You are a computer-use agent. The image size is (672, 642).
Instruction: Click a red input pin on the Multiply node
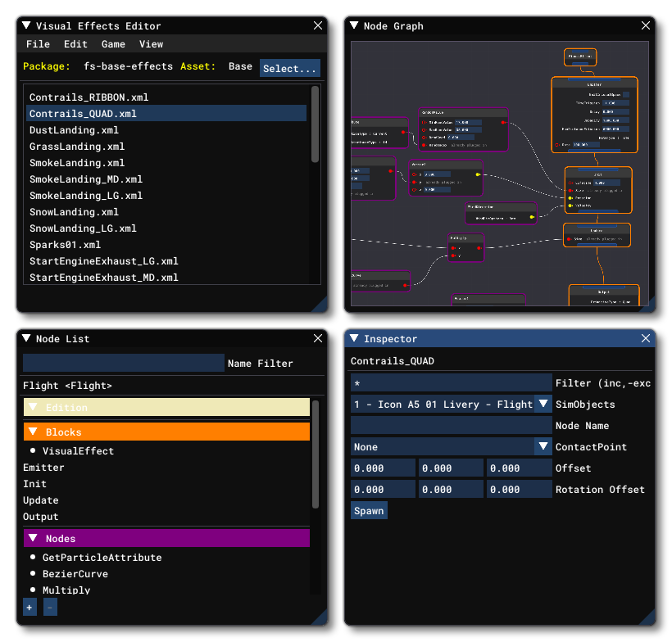[x=453, y=247]
